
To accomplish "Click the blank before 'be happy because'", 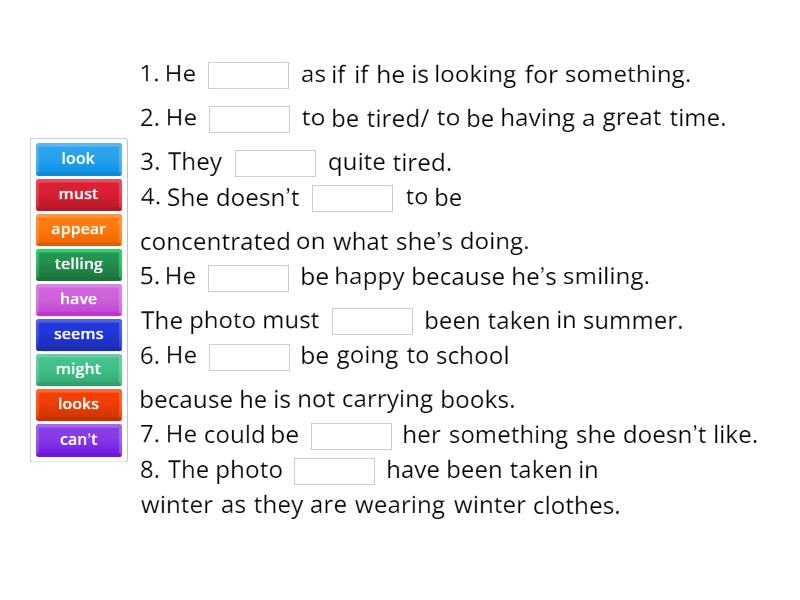I will click(248, 277).
